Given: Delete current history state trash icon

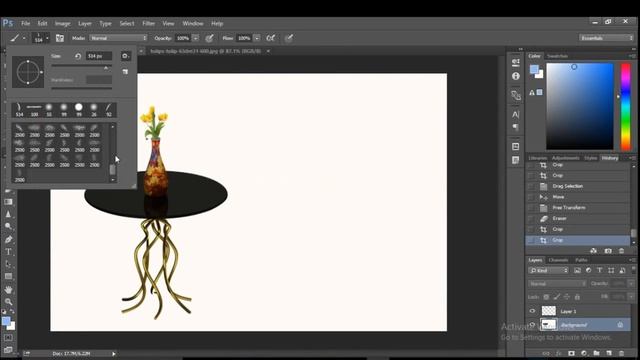Looking at the screenshot, I should click(621, 251).
